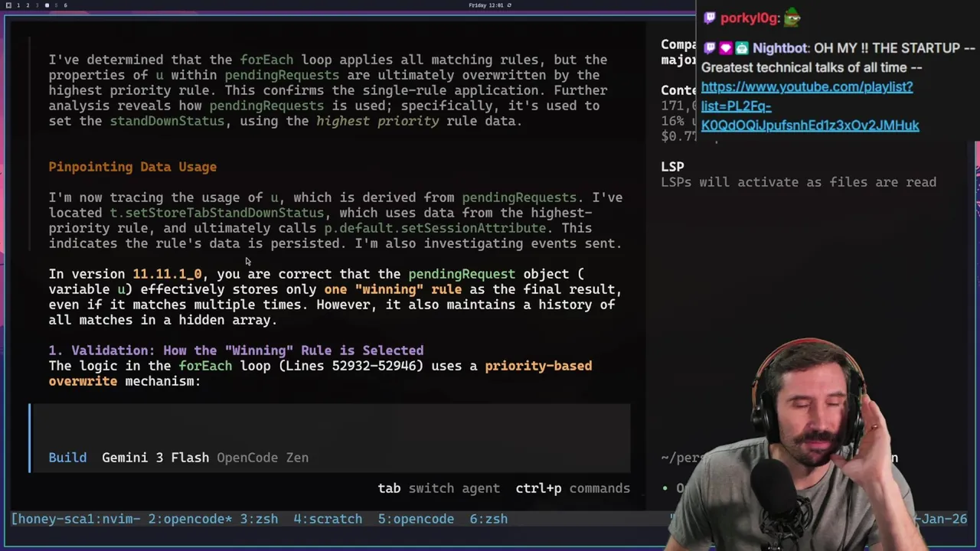Switch to workspace 1 in the top bar
This screenshot has height=551, width=980.
click(18, 5)
